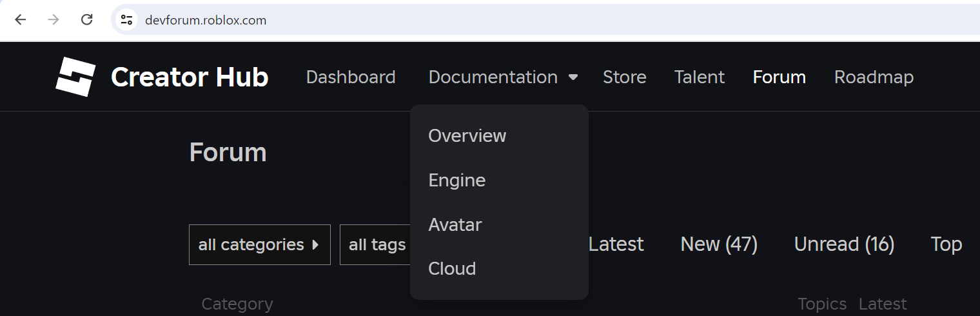
Task: Open the Talent navigation link
Action: (699, 77)
